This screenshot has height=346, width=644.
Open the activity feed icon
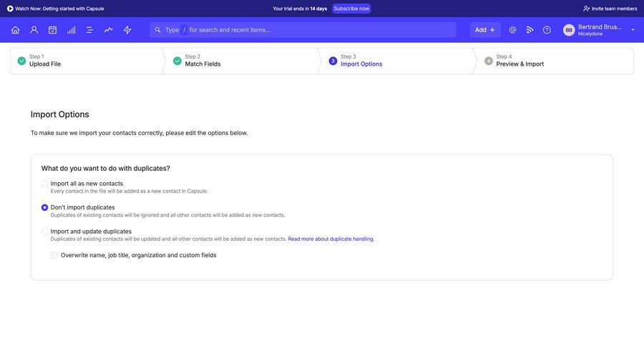point(530,30)
